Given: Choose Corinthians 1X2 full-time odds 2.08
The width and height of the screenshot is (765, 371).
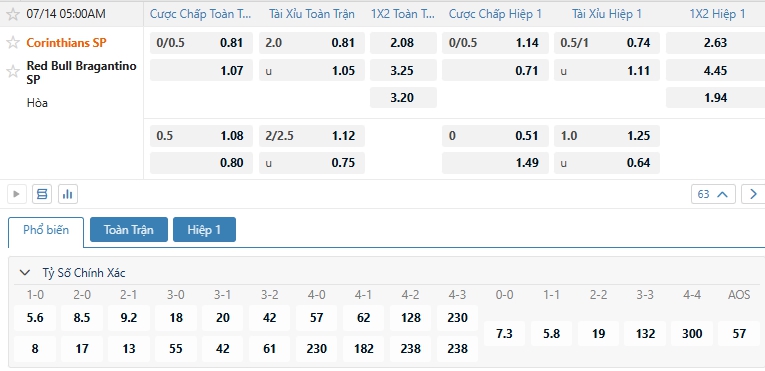Looking at the screenshot, I should 403,43.
